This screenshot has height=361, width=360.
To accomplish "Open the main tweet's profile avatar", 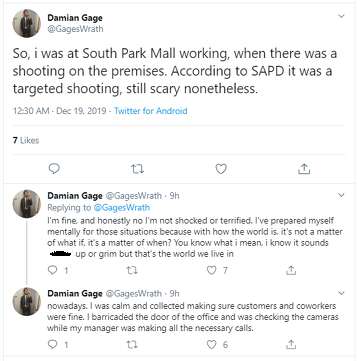I will 27,23.
